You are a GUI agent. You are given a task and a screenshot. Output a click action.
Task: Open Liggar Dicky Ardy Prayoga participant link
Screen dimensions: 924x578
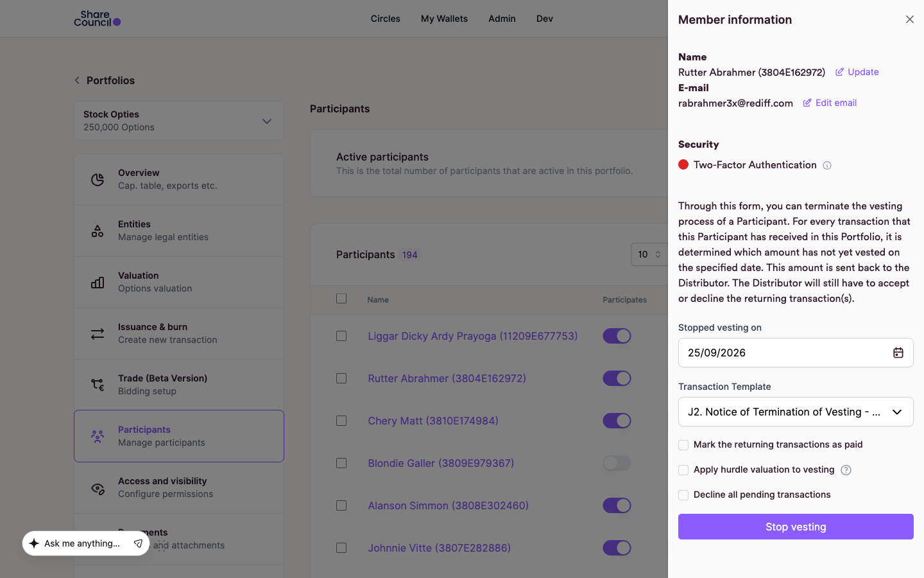click(x=473, y=336)
